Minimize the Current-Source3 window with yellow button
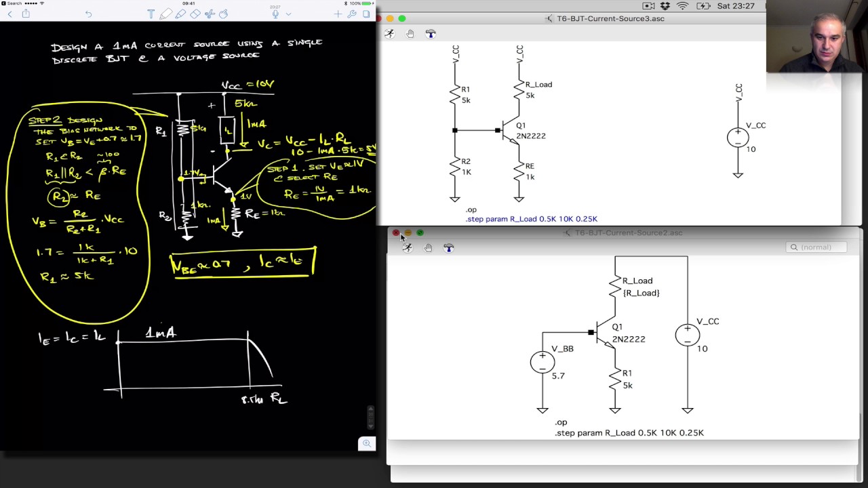 coord(390,18)
